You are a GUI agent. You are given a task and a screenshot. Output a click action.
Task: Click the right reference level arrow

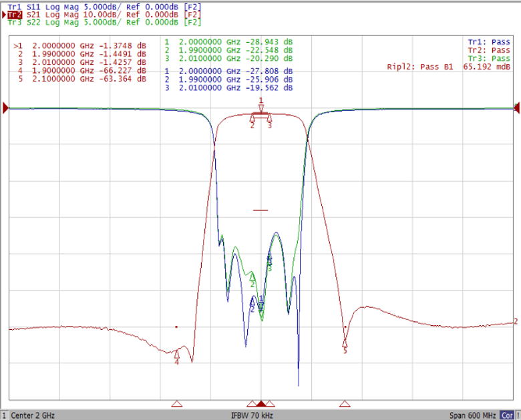coord(517,108)
